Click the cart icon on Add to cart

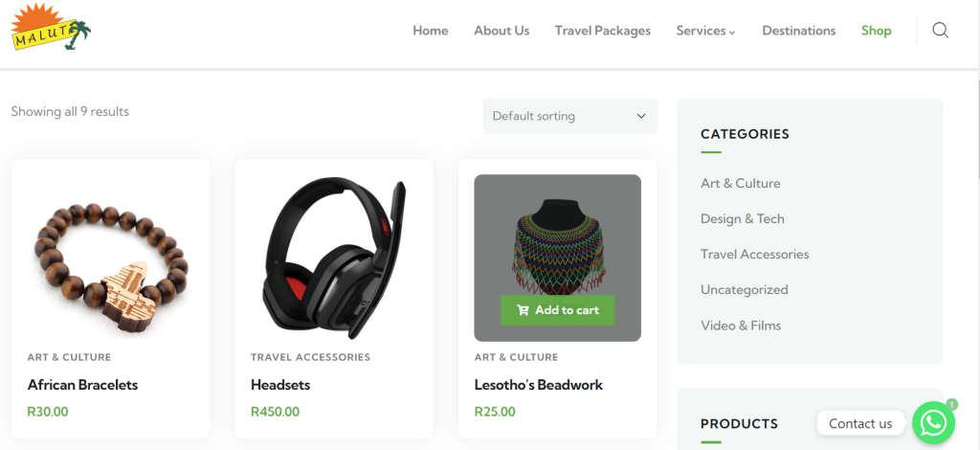click(523, 310)
